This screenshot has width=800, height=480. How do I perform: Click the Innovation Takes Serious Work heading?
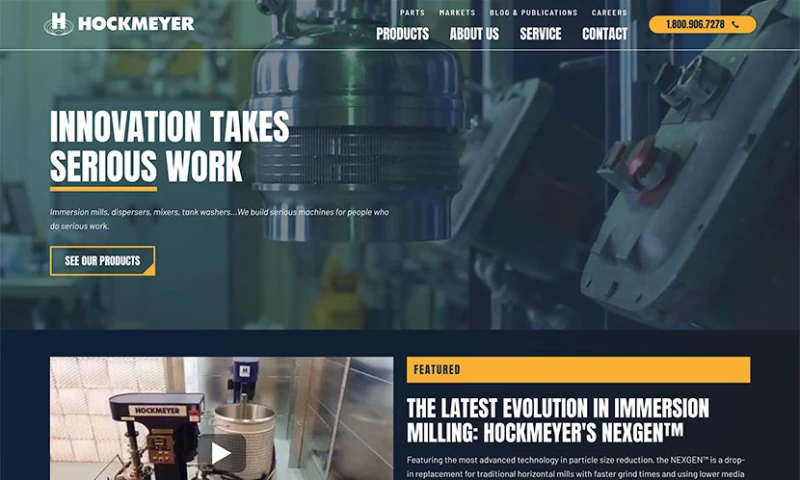click(x=169, y=146)
